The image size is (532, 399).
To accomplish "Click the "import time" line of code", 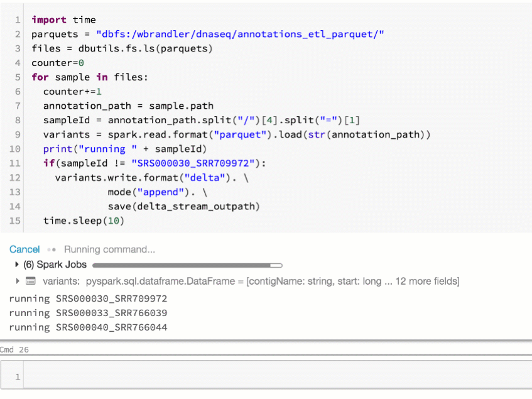I will tap(64, 19).
